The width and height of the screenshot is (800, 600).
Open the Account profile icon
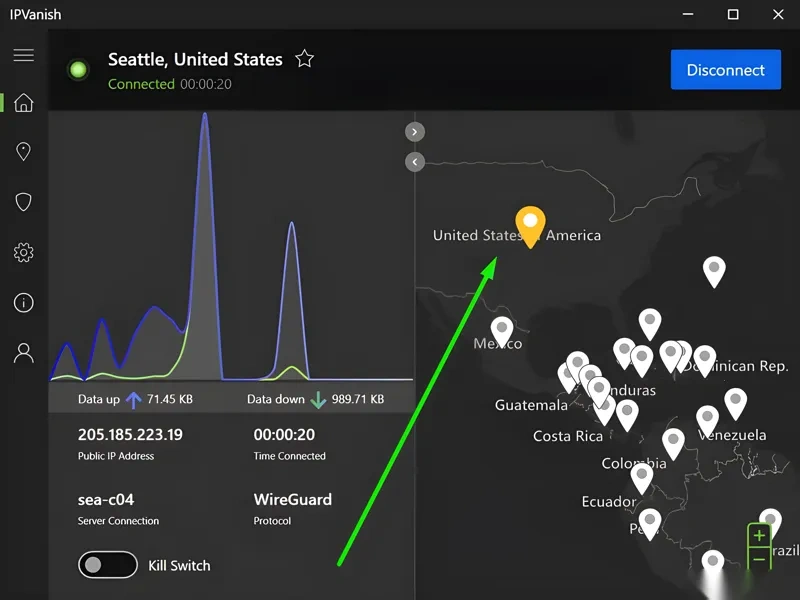point(23,353)
